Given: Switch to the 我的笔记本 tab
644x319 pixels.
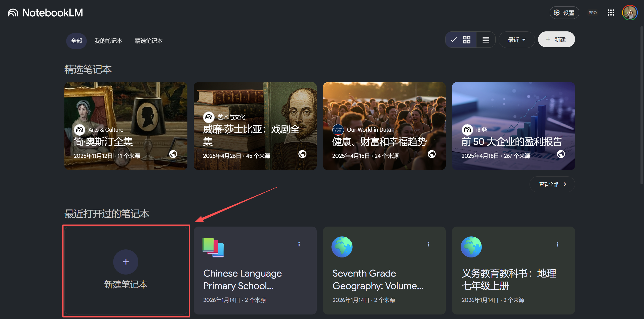Looking at the screenshot, I should click(108, 41).
